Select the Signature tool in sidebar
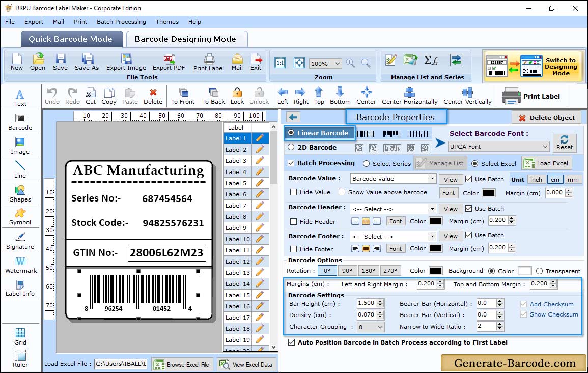Image resolution: width=588 pixels, height=373 pixels. tap(20, 241)
